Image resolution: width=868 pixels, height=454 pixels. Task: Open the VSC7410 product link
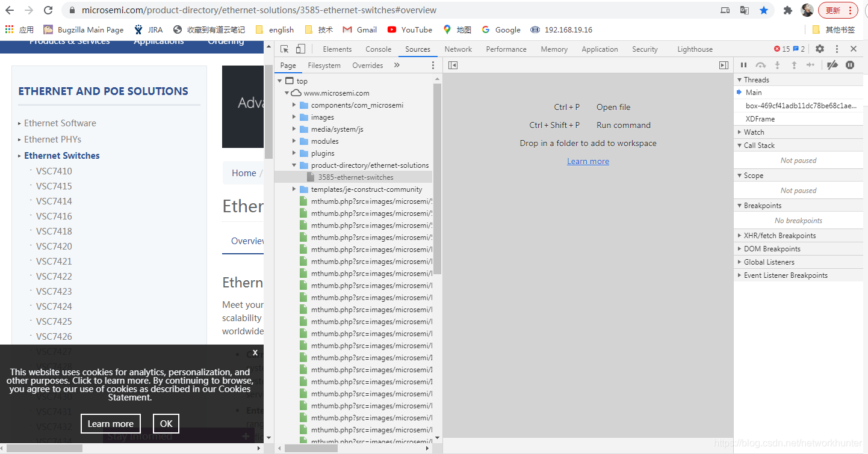pos(54,171)
